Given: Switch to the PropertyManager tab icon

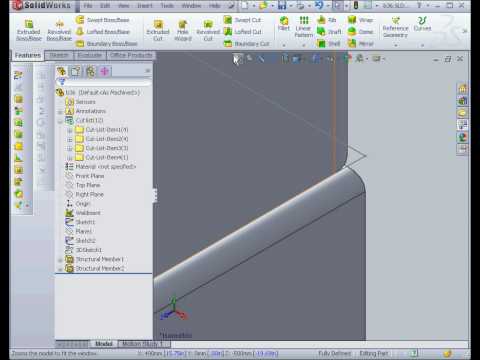Looking at the screenshot, I should [75, 71].
